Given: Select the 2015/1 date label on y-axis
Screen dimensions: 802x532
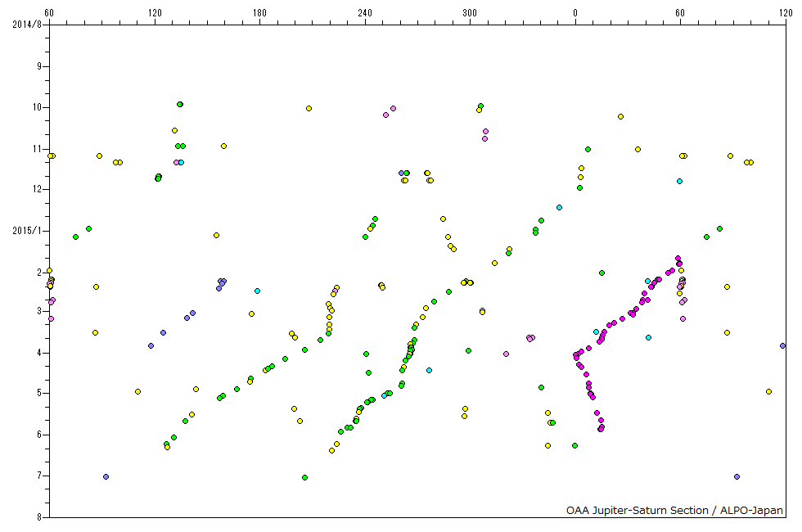Looking at the screenshot, I should coord(27,231).
